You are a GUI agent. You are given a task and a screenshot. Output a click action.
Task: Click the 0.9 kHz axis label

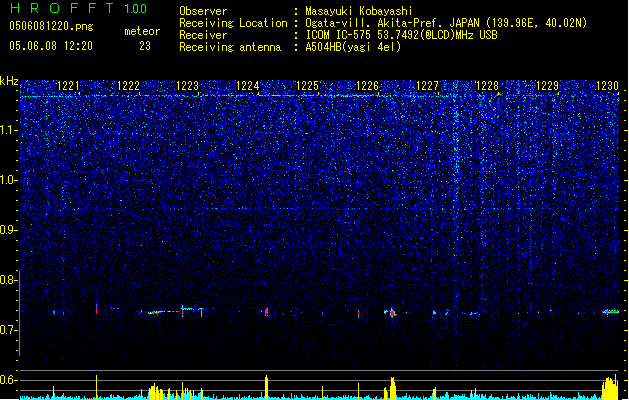9,230
